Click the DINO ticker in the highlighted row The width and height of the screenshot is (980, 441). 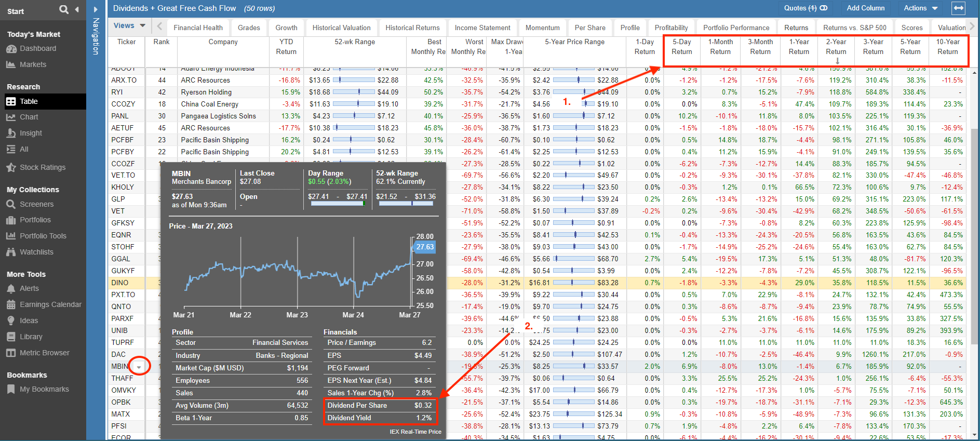[x=119, y=283]
